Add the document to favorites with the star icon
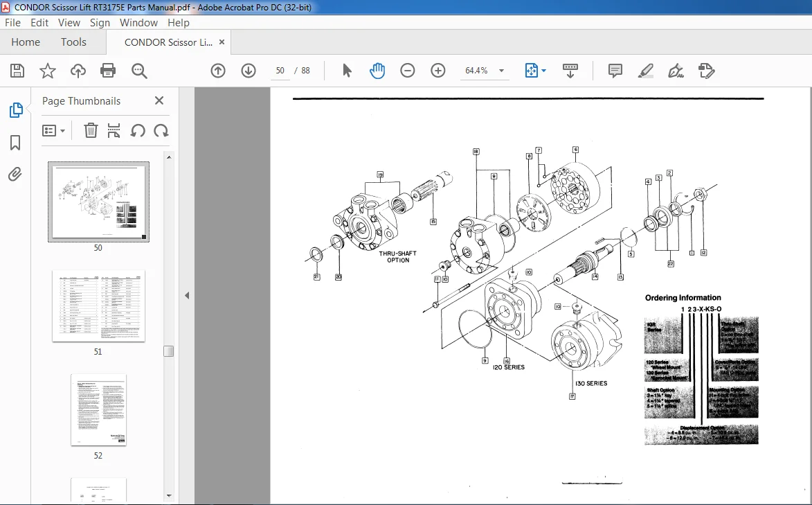812x505 pixels. (x=48, y=71)
